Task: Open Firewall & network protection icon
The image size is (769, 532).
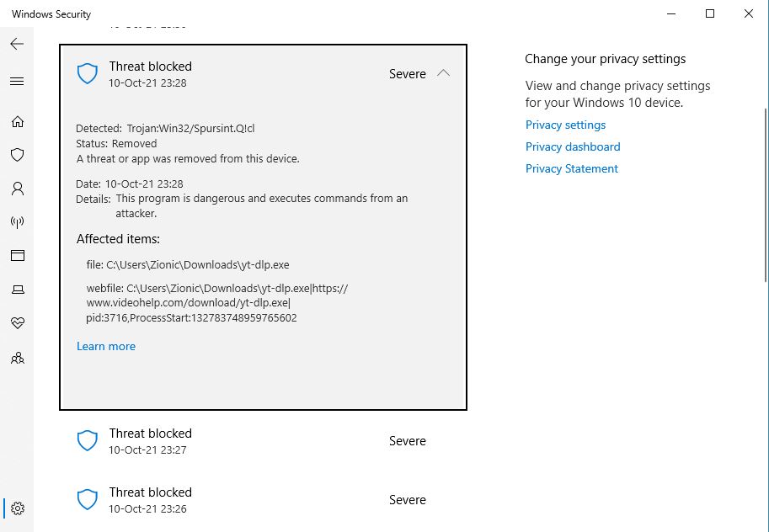Action: 17,222
